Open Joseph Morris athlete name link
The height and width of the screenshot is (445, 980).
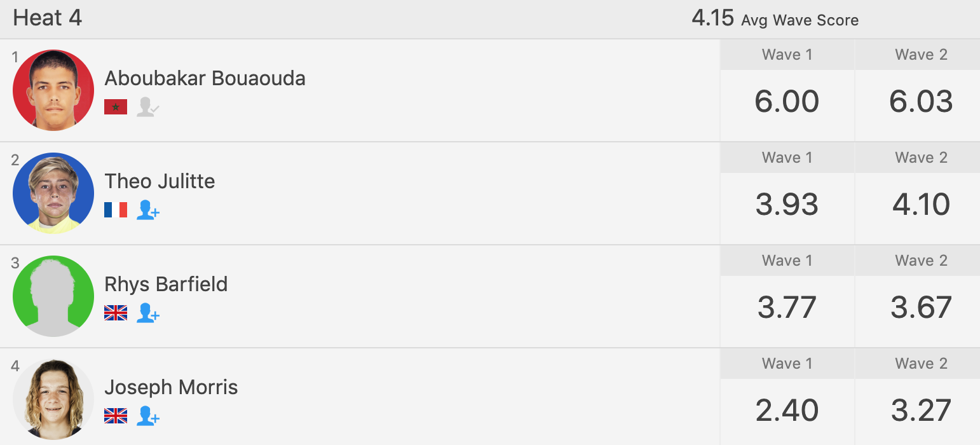pos(171,387)
